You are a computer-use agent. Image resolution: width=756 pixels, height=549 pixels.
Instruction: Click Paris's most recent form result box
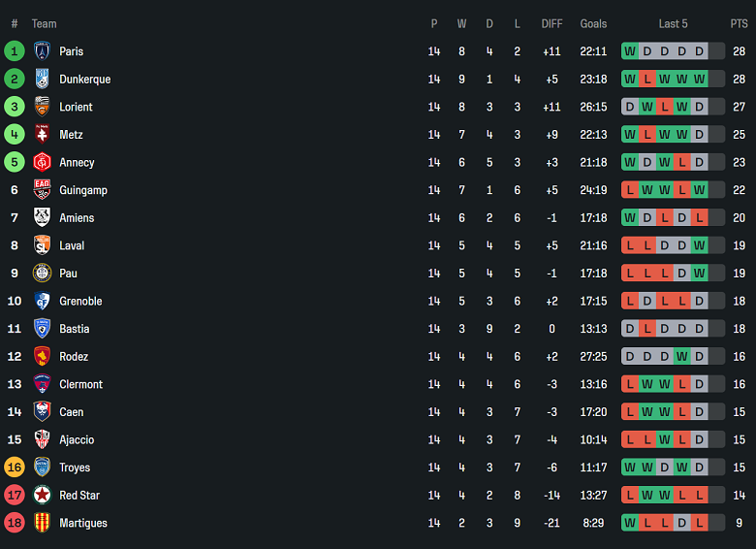[699, 51]
